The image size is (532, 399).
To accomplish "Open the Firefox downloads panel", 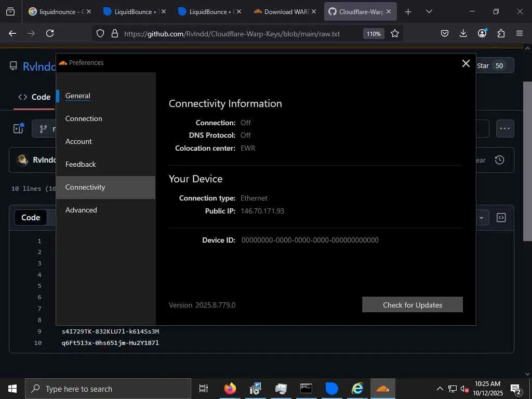I will tap(463, 33).
